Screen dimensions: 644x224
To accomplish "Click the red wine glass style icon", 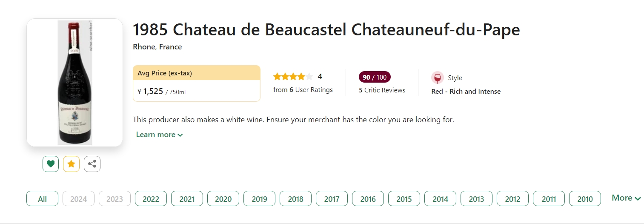I will point(437,78).
